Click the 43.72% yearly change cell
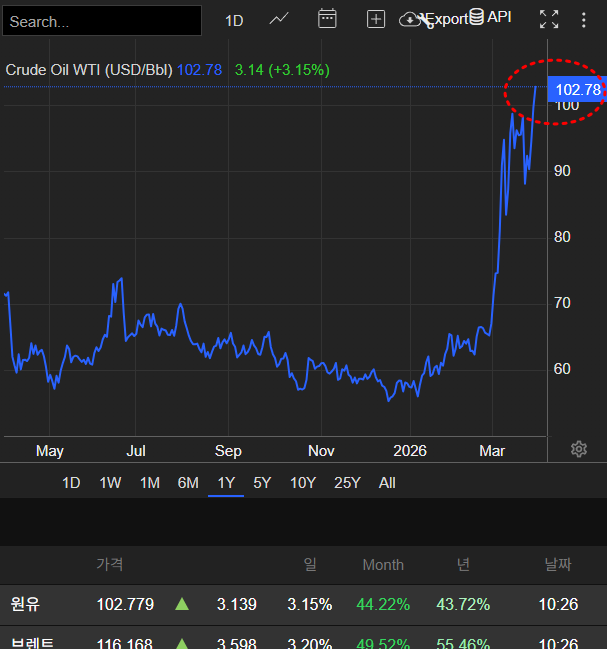 point(463,604)
